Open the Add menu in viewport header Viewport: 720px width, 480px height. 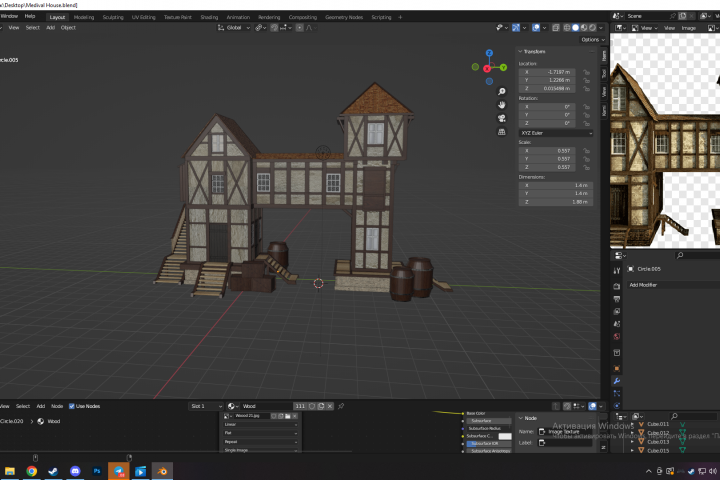51,28
